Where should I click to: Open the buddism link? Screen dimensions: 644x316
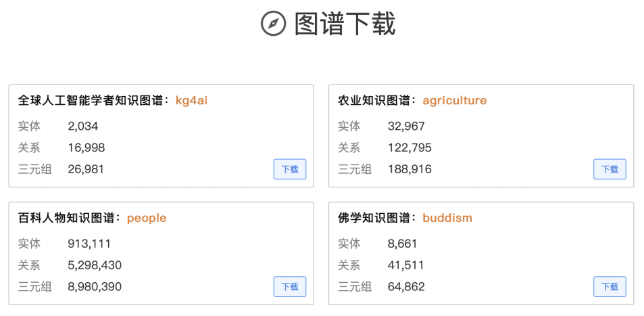click(447, 218)
